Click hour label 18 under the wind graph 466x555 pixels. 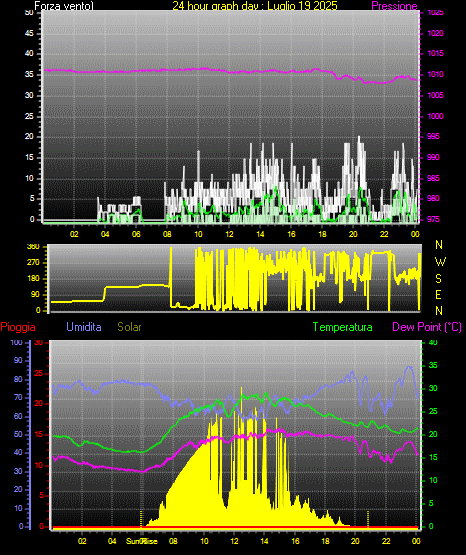322,234
